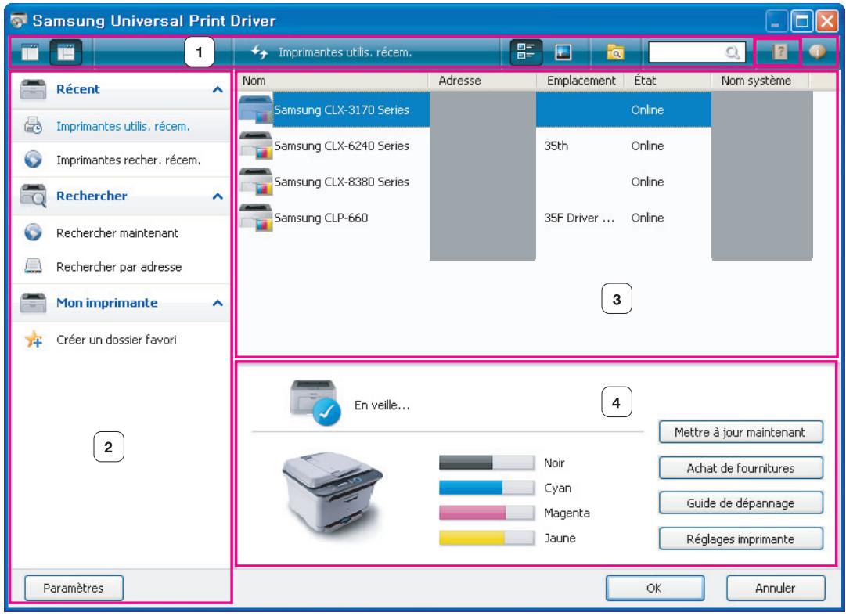Click the Noir toner level bar
846x616 pixels.
487,463
